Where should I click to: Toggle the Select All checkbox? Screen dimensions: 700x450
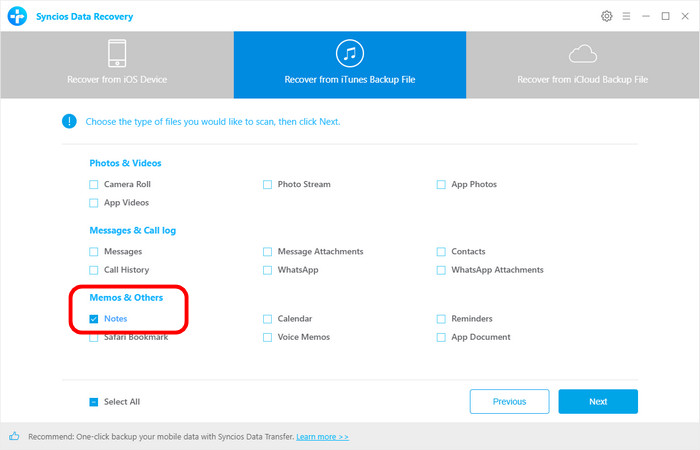93,402
